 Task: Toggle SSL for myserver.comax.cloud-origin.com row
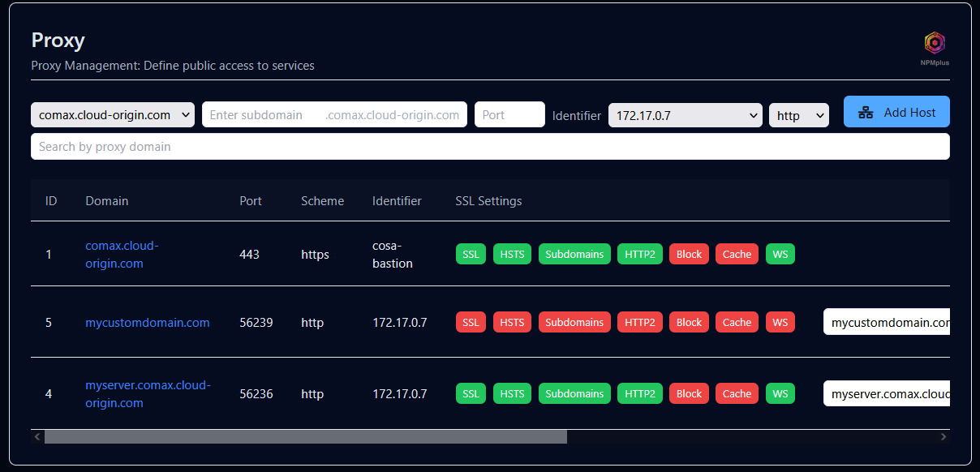(x=471, y=393)
